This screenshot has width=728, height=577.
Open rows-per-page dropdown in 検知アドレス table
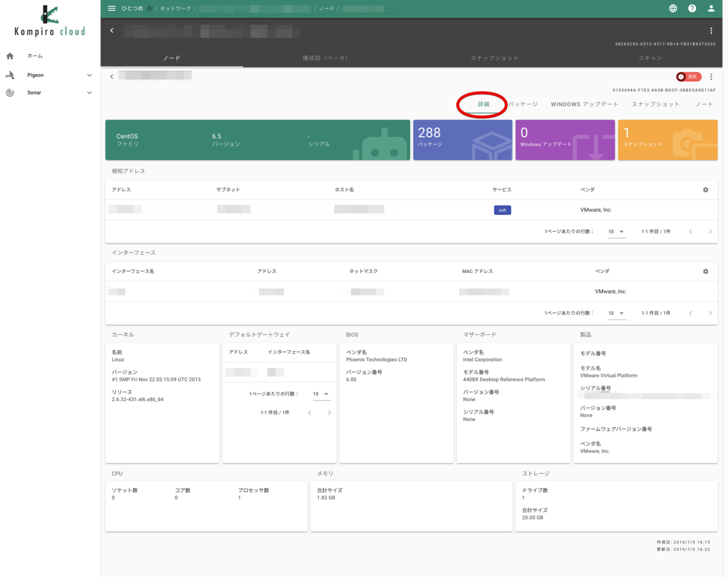point(616,232)
